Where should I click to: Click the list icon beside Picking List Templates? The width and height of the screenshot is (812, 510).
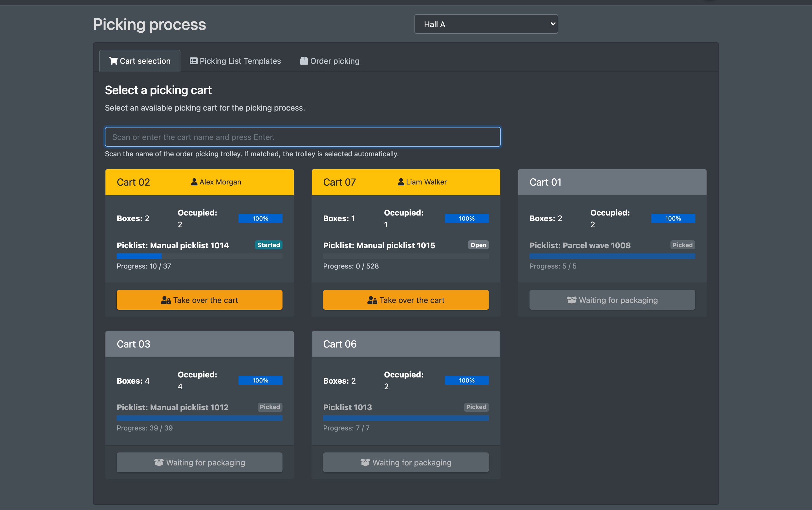pyautogui.click(x=193, y=61)
